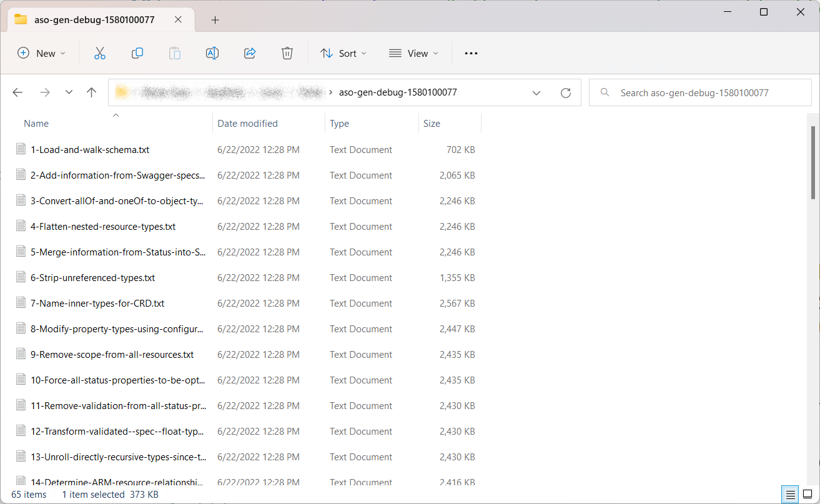Expand the breadcrumb chevron before aso-gen-debug-1580100077

click(x=330, y=92)
